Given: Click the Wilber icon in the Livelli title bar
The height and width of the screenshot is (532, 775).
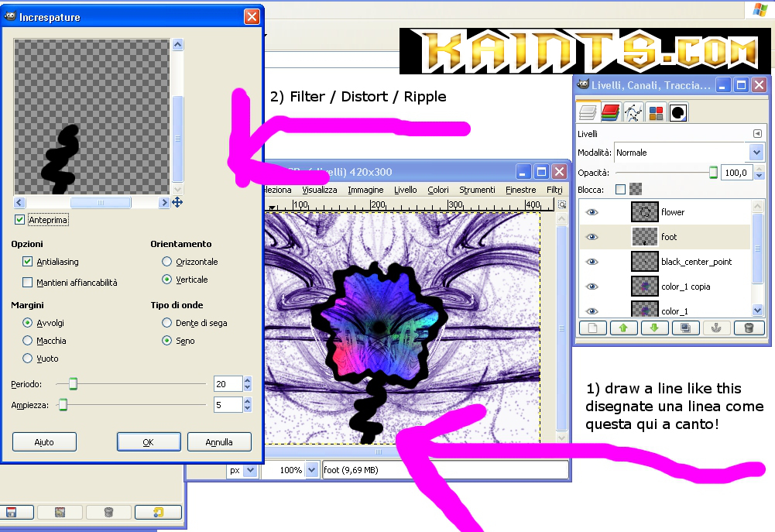Looking at the screenshot, I should click(x=583, y=84).
